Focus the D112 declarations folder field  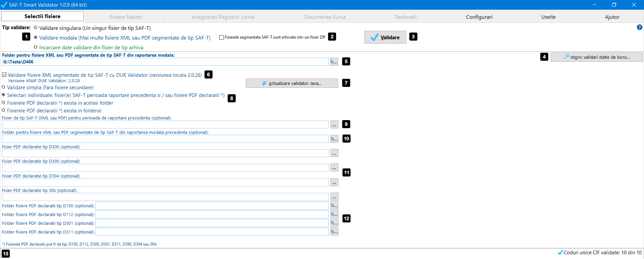(x=212, y=214)
